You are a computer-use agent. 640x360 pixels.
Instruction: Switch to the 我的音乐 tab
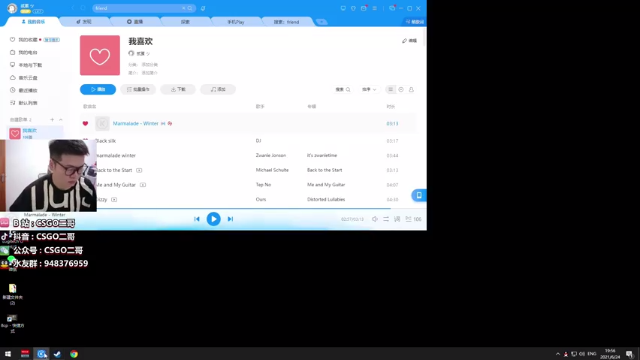coord(33,22)
